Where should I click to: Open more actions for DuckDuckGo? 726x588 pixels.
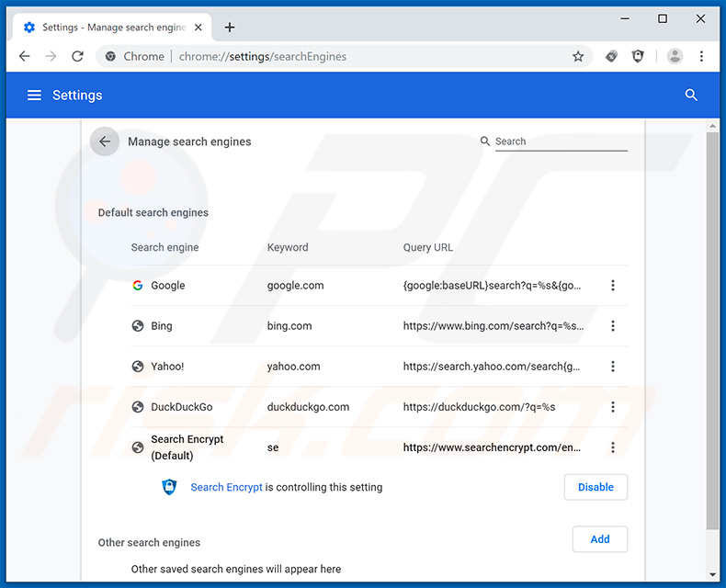coord(613,407)
